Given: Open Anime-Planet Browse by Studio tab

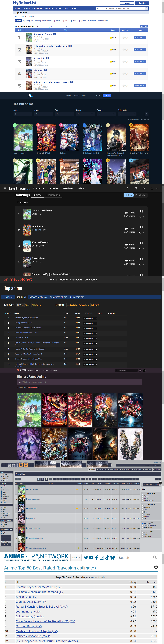Looking at the screenshot, I should pyautogui.click(x=59, y=297).
